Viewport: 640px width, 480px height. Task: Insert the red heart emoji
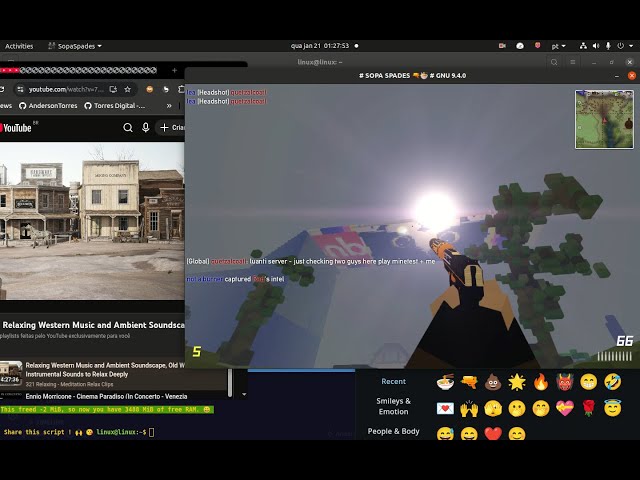coord(492,434)
